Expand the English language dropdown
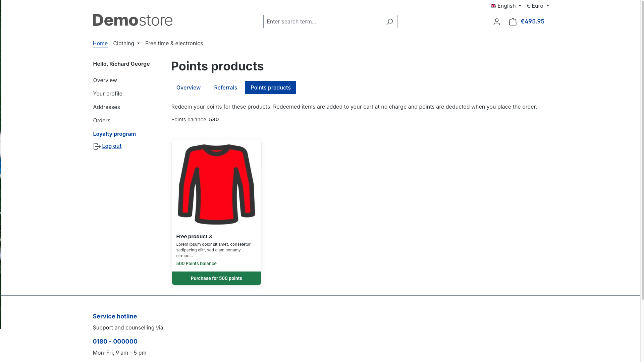This screenshot has width=644, height=362. pos(506,6)
